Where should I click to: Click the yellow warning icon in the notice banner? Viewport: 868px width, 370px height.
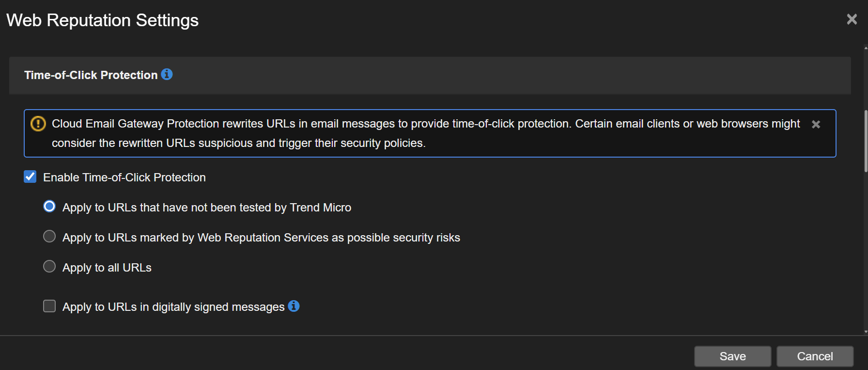(x=38, y=124)
